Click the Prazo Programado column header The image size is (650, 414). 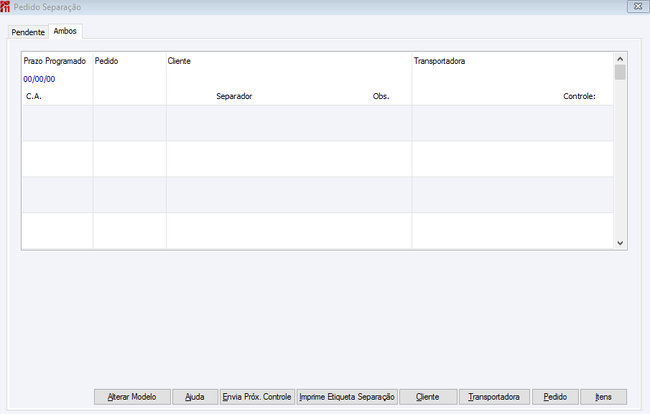click(x=55, y=61)
